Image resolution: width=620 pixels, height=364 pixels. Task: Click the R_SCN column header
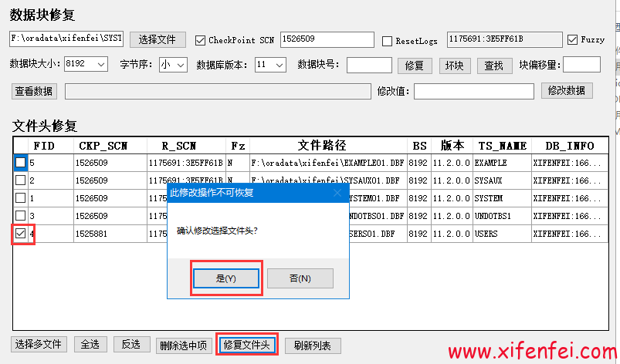tap(186, 146)
